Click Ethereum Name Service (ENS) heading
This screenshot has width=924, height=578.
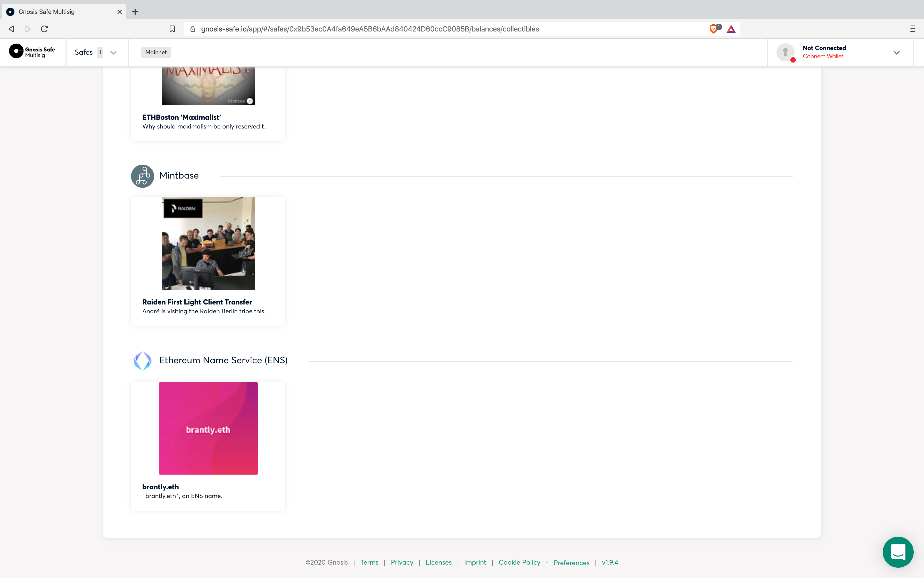[223, 360]
